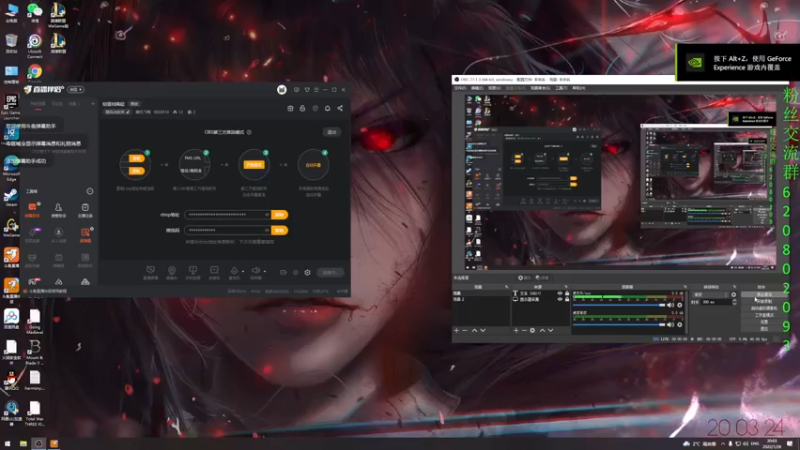The width and height of the screenshot is (800, 450).
Task: Click the toolbox edit icon in Douyu sidebar
Action: (90, 191)
